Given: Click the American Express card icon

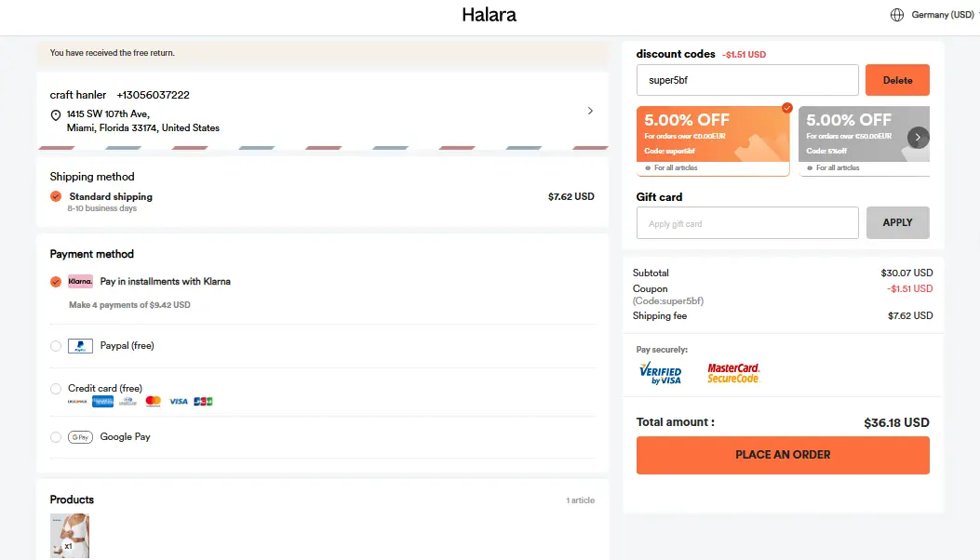Looking at the screenshot, I should (102, 401).
